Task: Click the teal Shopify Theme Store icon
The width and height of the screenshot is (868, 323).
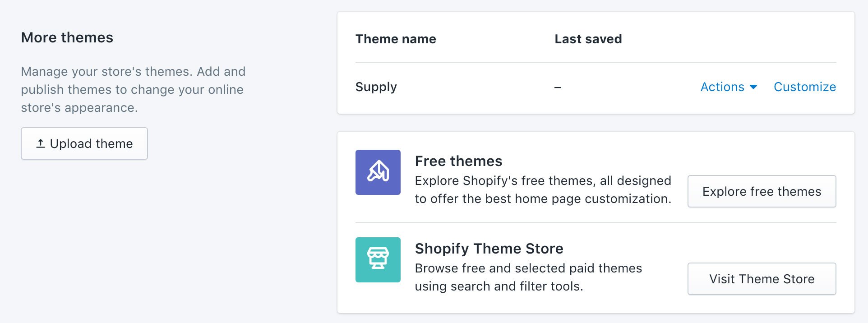Action: tap(378, 260)
